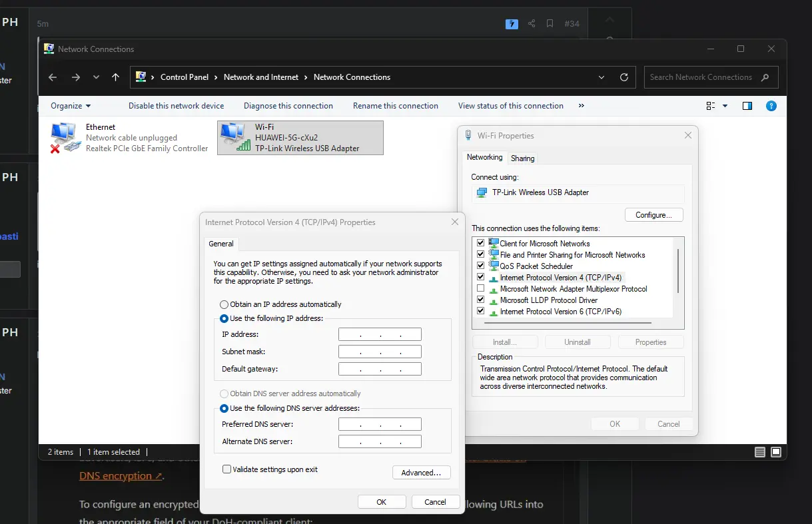Enable Microsoft Network Adapter Multiplexor Protocol checkbox
This screenshot has width=812, height=524.
480,289
